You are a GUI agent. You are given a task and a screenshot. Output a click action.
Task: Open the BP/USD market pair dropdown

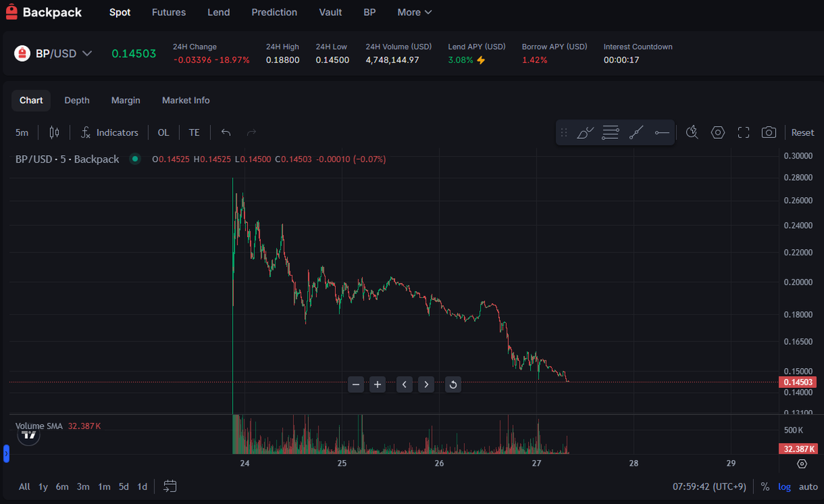54,53
